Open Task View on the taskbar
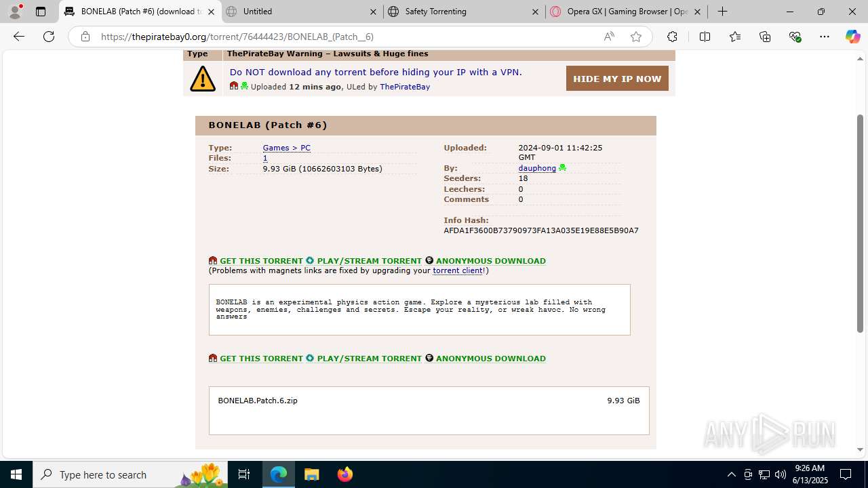Image resolution: width=868 pixels, height=488 pixels. click(244, 474)
